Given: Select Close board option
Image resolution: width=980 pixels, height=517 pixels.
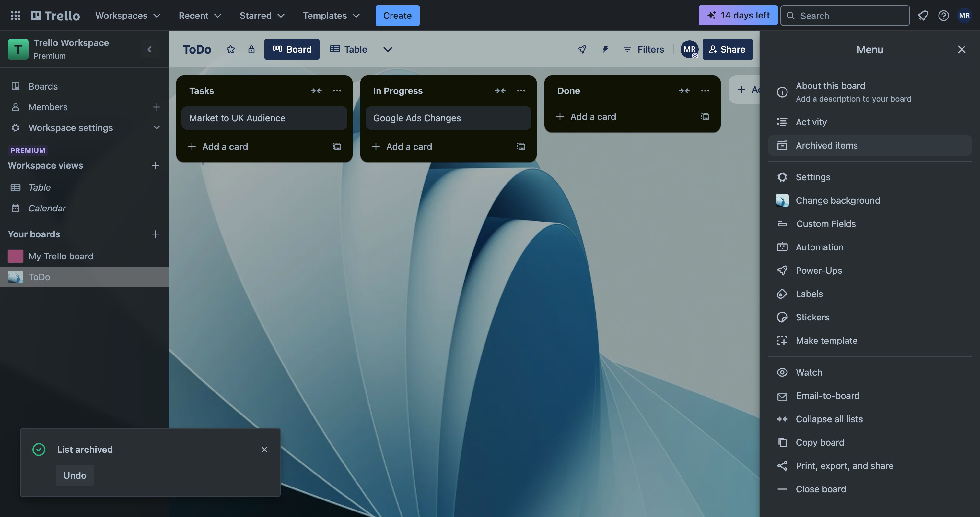Looking at the screenshot, I should pyautogui.click(x=870, y=489).
